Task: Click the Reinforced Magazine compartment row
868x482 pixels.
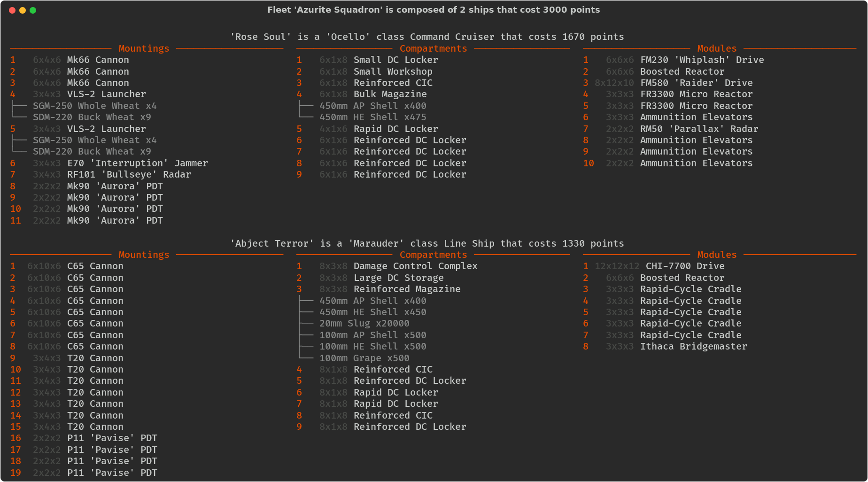Action: point(407,289)
